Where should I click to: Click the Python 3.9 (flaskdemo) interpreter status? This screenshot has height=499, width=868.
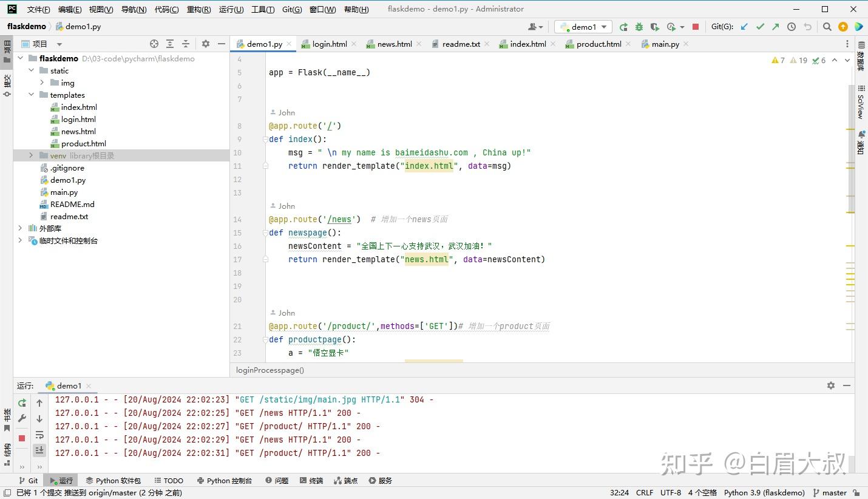(764, 492)
